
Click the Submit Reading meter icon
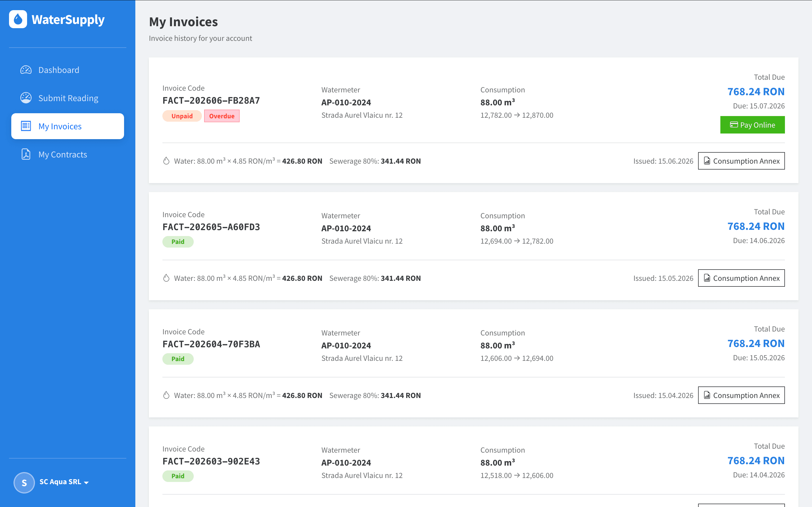[x=26, y=98]
